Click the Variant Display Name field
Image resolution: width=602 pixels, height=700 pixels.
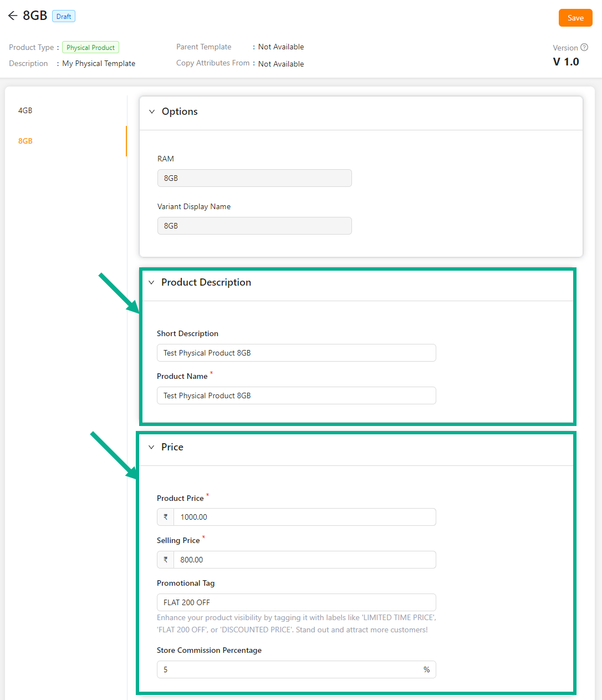pyautogui.click(x=254, y=226)
